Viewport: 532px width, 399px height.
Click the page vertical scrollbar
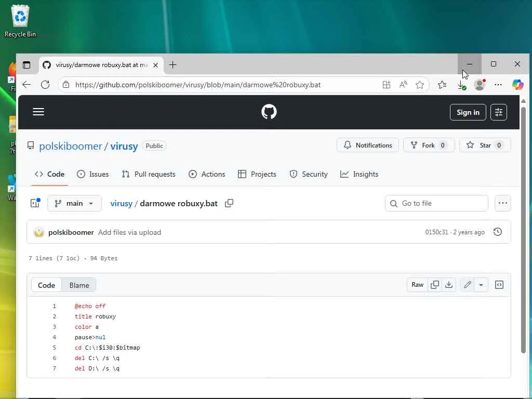(x=523, y=230)
